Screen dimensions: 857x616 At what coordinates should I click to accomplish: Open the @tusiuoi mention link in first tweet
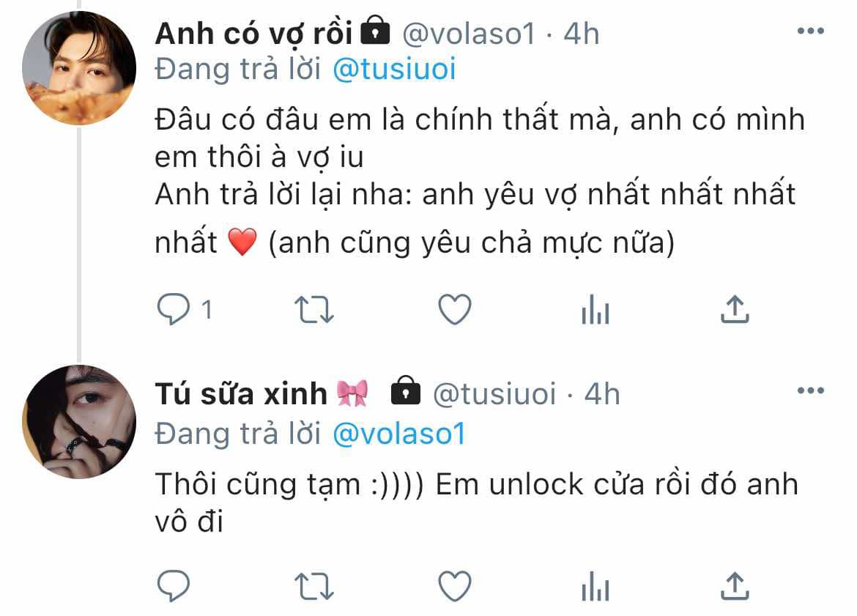[394, 70]
